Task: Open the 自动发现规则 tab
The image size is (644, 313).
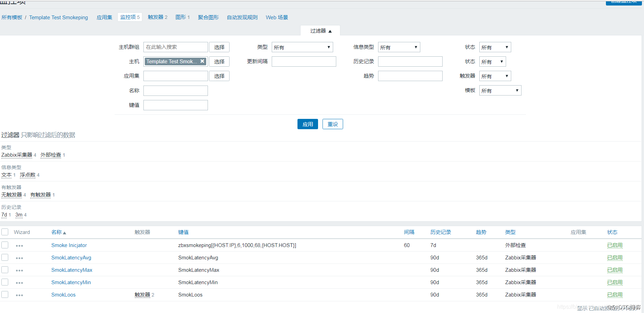Action: (x=242, y=17)
